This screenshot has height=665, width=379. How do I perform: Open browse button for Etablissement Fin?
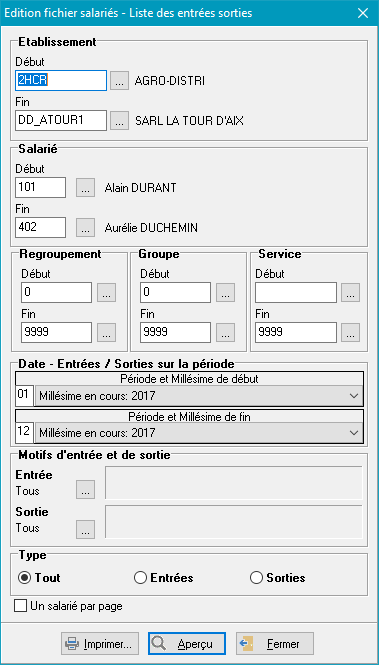click(119, 121)
